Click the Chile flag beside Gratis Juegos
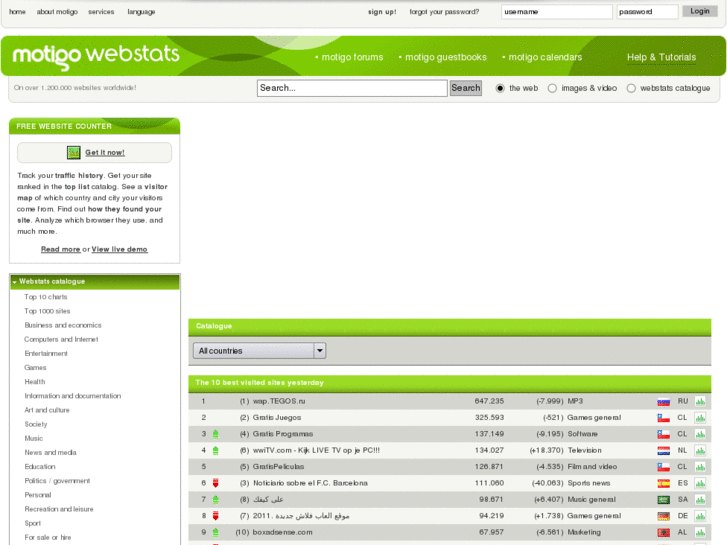Image resolution: width=727 pixels, height=545 pixels. click(x=663, y=418)
